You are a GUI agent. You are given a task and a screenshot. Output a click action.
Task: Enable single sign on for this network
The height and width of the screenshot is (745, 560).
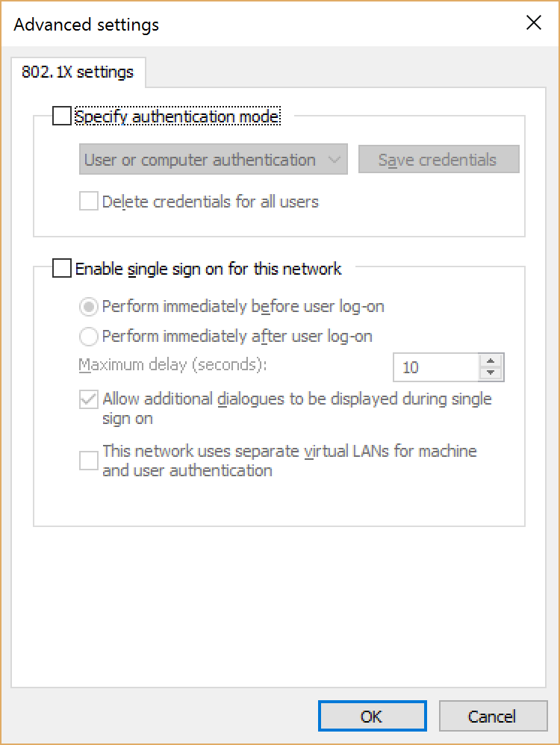[62, 268]
